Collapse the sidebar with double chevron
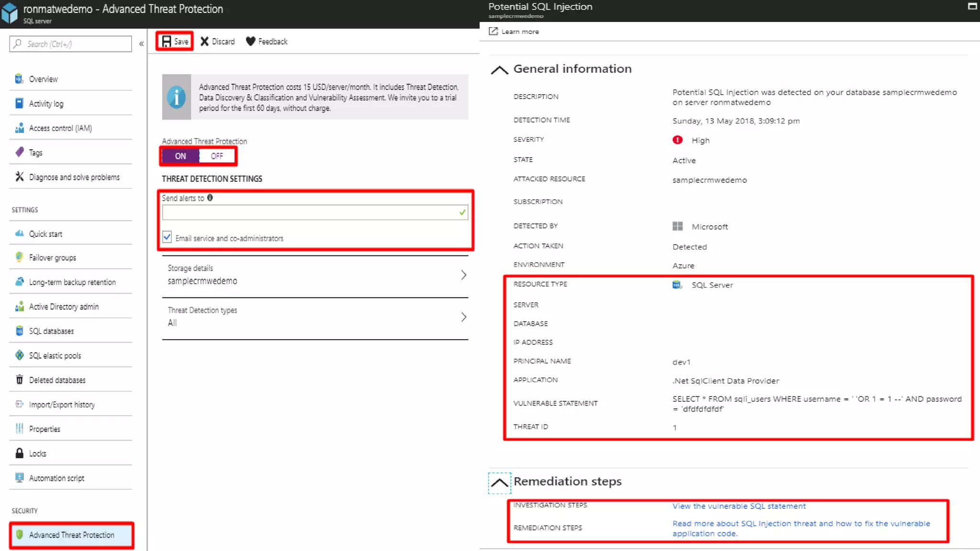Viewport: 980px width, 551px height. [x=141, y=44]
